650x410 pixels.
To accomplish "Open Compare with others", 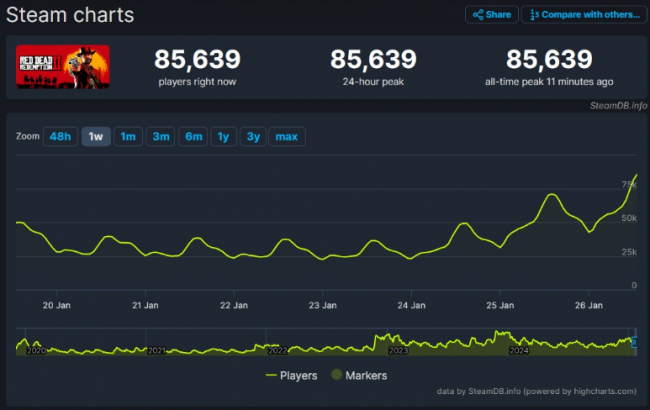I will tap(581, 15).
